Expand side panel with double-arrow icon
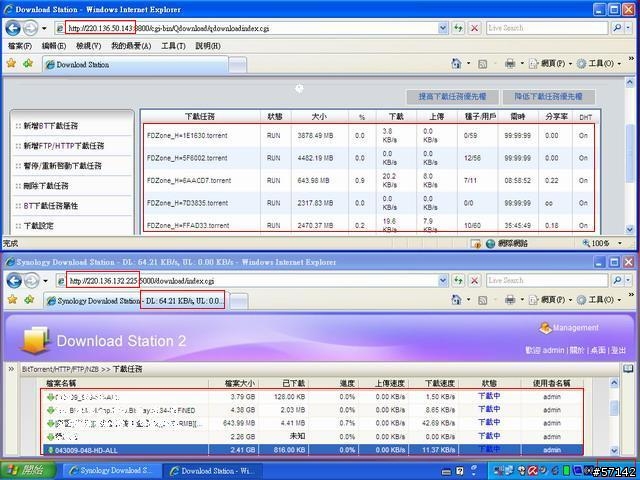Screen dimensions: 640x480 tap(11, 369)
